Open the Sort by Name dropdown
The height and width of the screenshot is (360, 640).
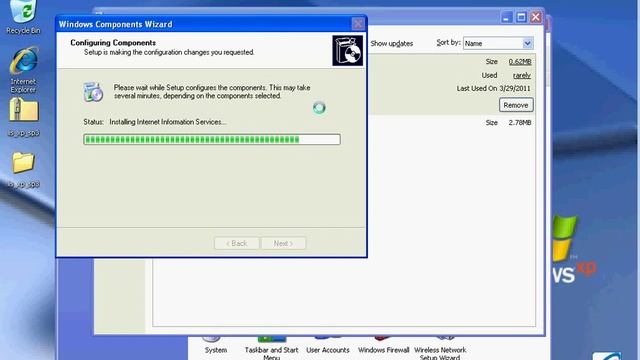pyautogui.click(x=498, y=43)
